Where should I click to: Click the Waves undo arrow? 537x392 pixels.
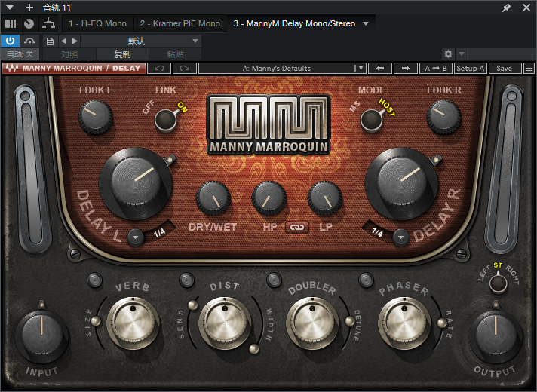coord(159,68)
